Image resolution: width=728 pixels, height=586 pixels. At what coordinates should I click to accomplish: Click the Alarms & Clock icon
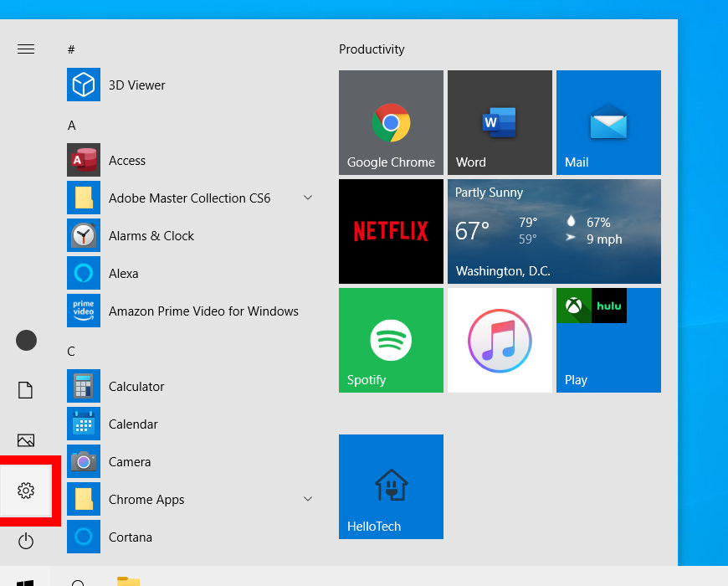point(84,235)
